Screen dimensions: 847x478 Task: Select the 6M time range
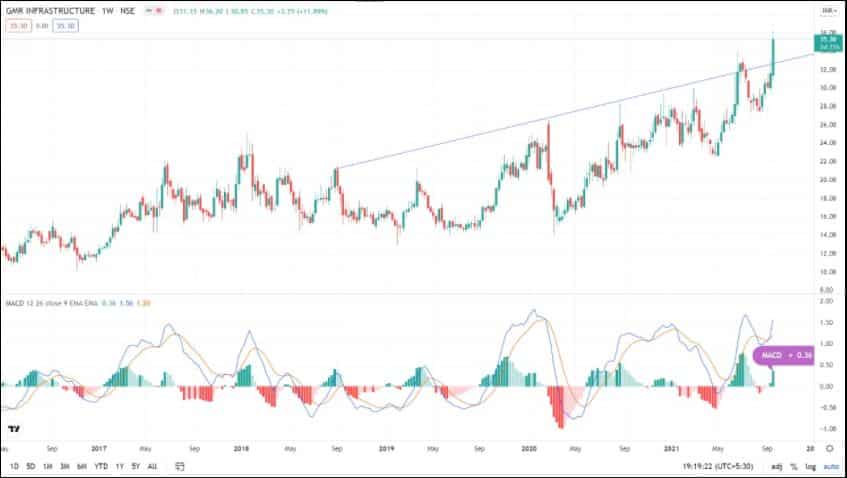point(82,466)
